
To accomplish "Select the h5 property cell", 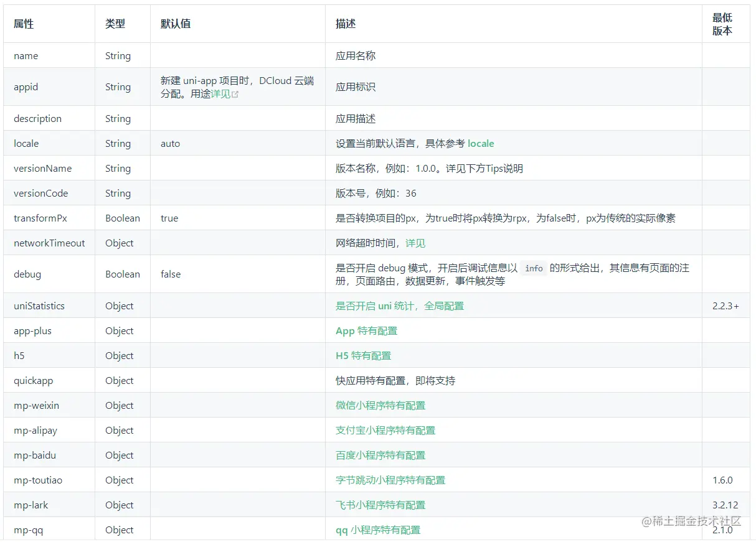I will point(49,355).
